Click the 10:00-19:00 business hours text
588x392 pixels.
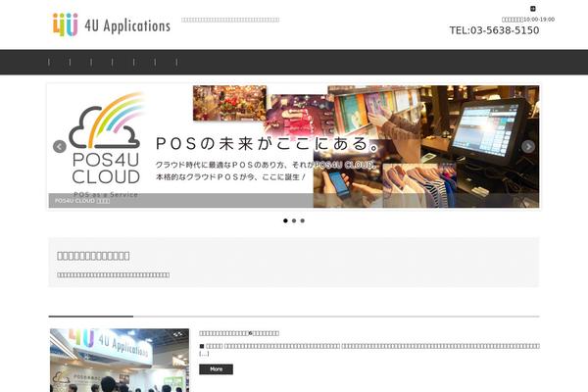[x=528, y=20]
